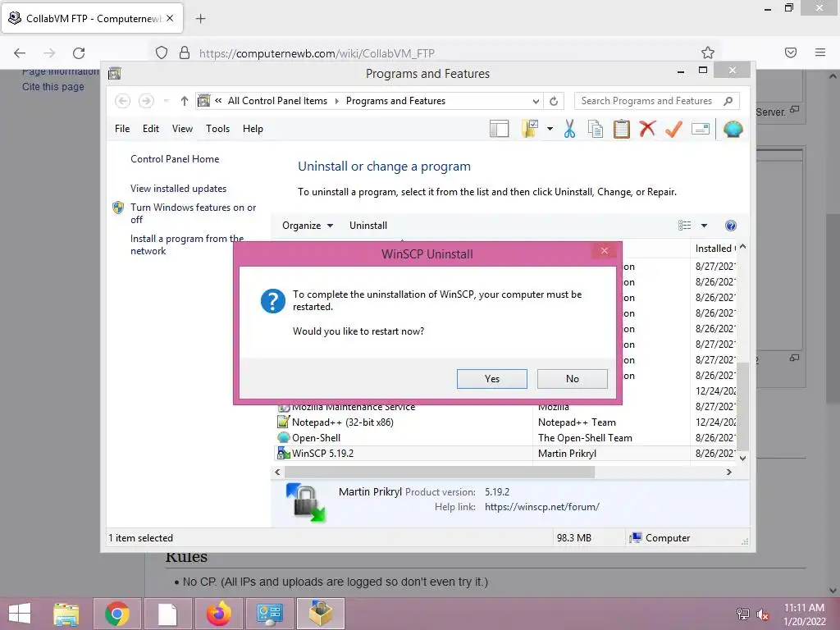Viewport: 840px width, 630px height.
Task: Click the change view icon
Action: click(x=684, y=226)
